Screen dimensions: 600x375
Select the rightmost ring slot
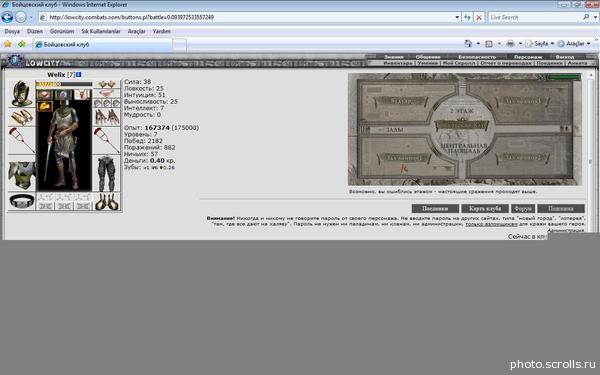click(116, 103)
